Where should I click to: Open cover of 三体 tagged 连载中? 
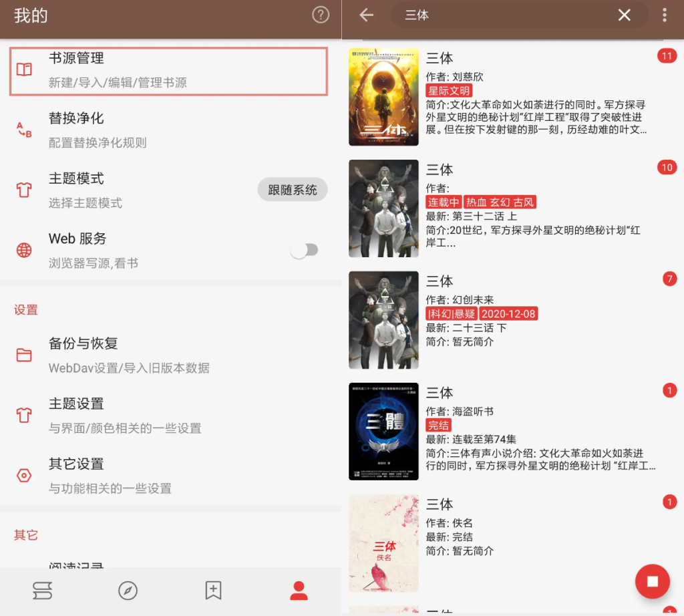click(383, 208)
